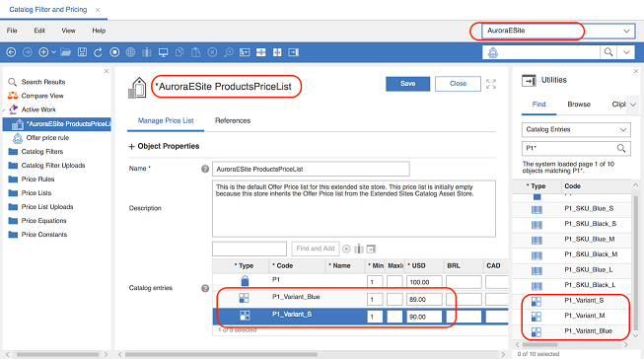This screenshot has width=644, height=359.
Task: Open the AuroraESite store selector dropdown
Action: click(626, 31)
